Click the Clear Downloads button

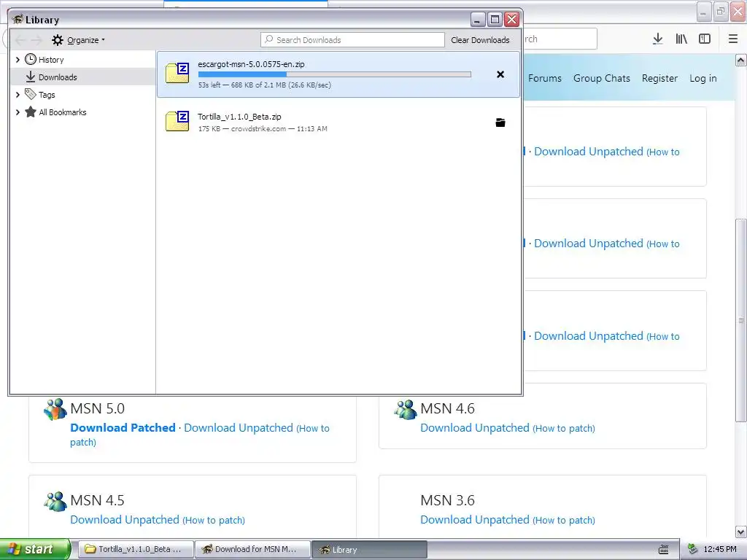[x=480, y=40]
